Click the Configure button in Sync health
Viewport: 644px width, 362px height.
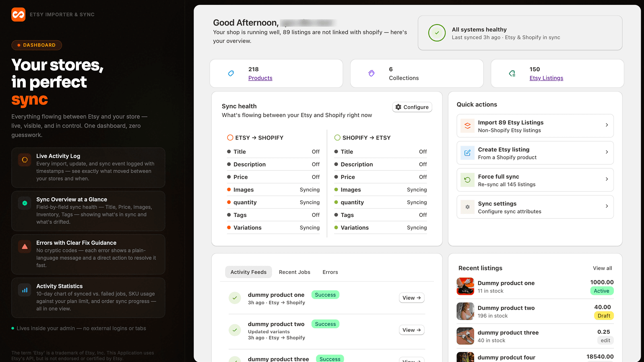click(x=412, y=107)
